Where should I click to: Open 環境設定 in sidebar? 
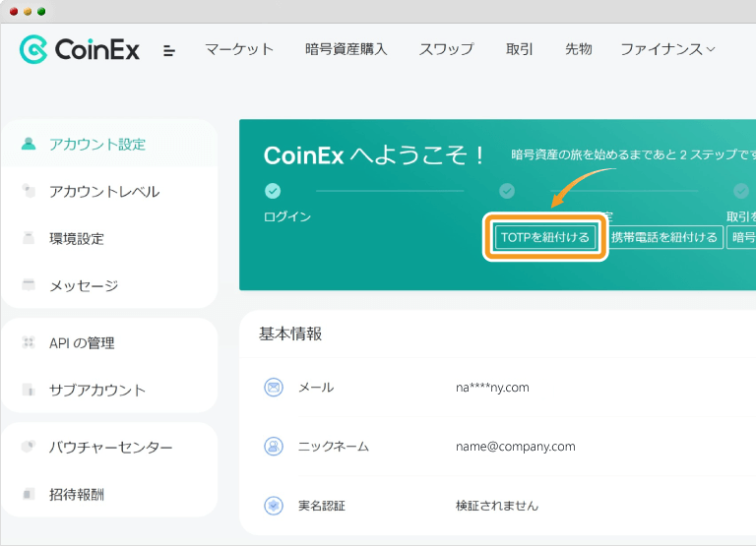click(110, 238)
